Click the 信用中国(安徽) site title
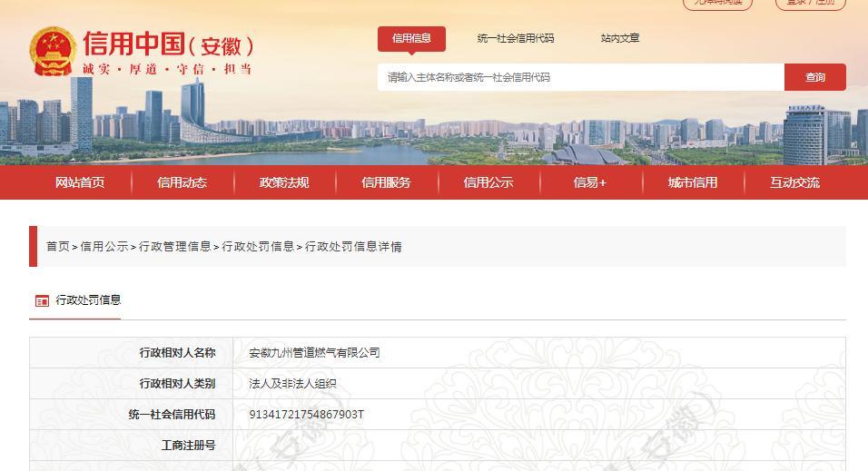The image size is (868, 471). pos(168,44)
